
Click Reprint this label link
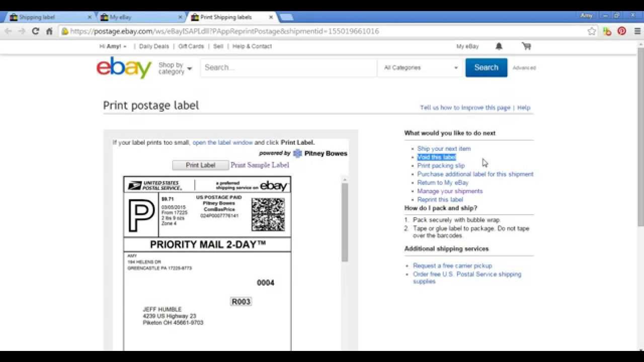pyautogui.click(x=440, y=200)
